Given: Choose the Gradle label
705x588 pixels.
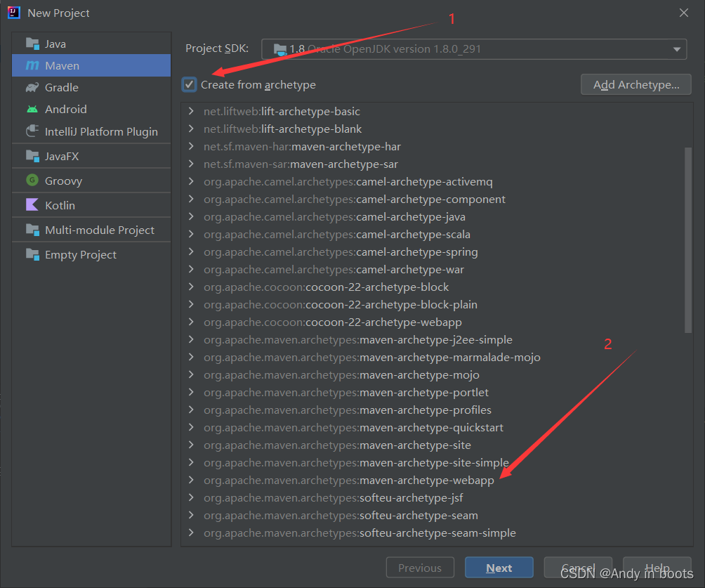Looking at the screenshot, I should [62, 88].
